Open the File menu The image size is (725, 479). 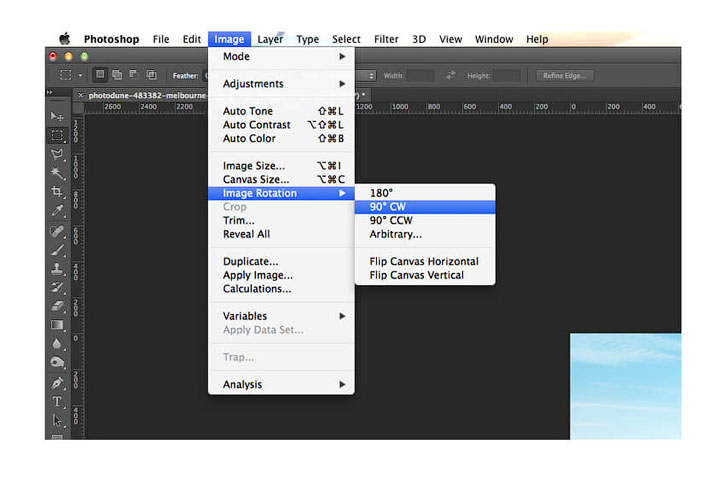161,39
